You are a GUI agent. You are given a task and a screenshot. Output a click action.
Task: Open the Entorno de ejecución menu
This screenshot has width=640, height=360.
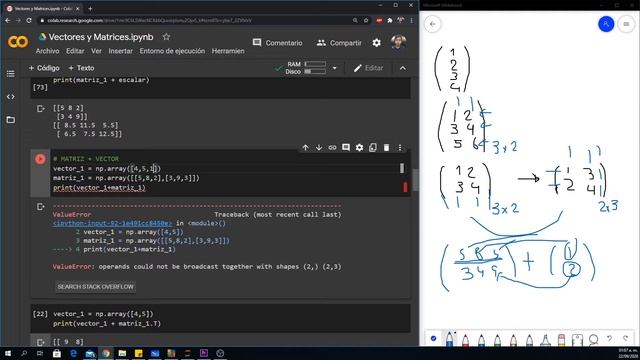[x=172, y=51]
